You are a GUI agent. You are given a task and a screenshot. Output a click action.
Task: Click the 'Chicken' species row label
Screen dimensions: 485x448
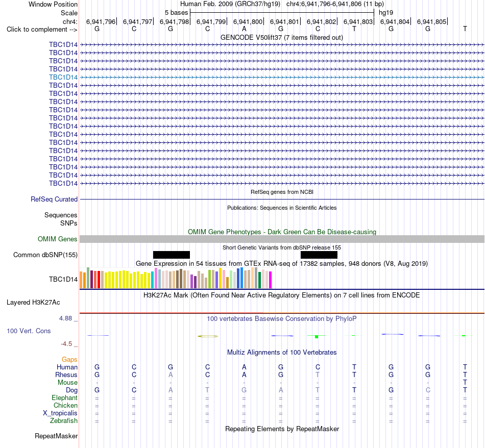point(65,406)
